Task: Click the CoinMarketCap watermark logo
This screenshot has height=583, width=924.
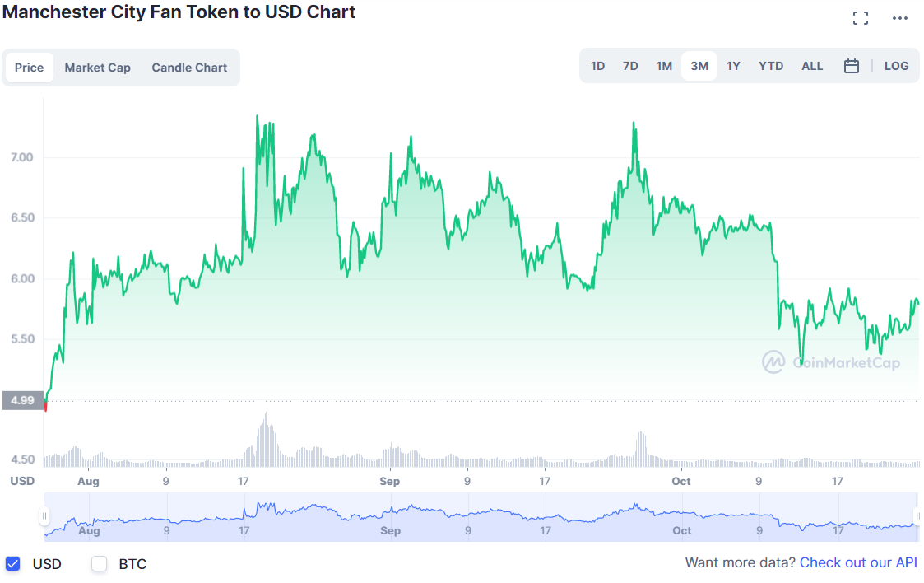Action: point(830,362)
